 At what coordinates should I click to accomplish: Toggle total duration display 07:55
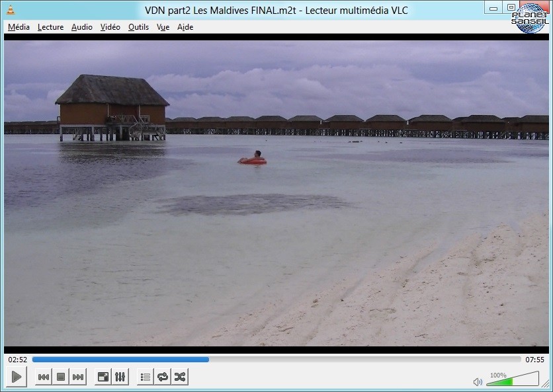(534, 360)
